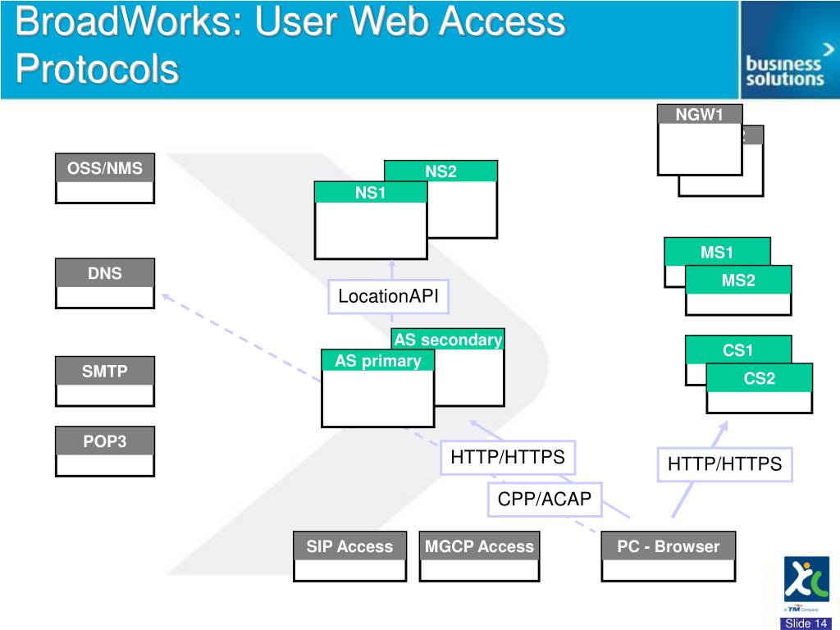
Task: Select the NGW1 box
Action: click(x=700, y=139)
